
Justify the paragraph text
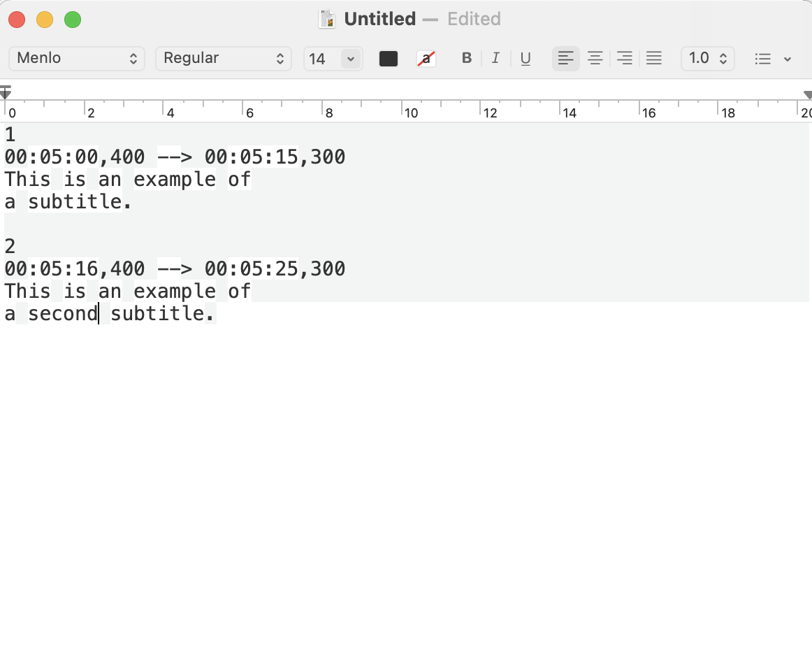653,58
